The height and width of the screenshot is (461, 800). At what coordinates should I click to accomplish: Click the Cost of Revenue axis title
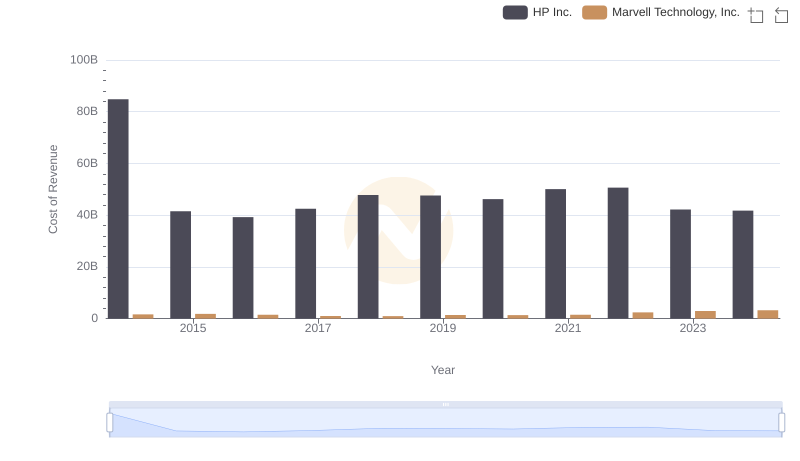coord(53,189)
